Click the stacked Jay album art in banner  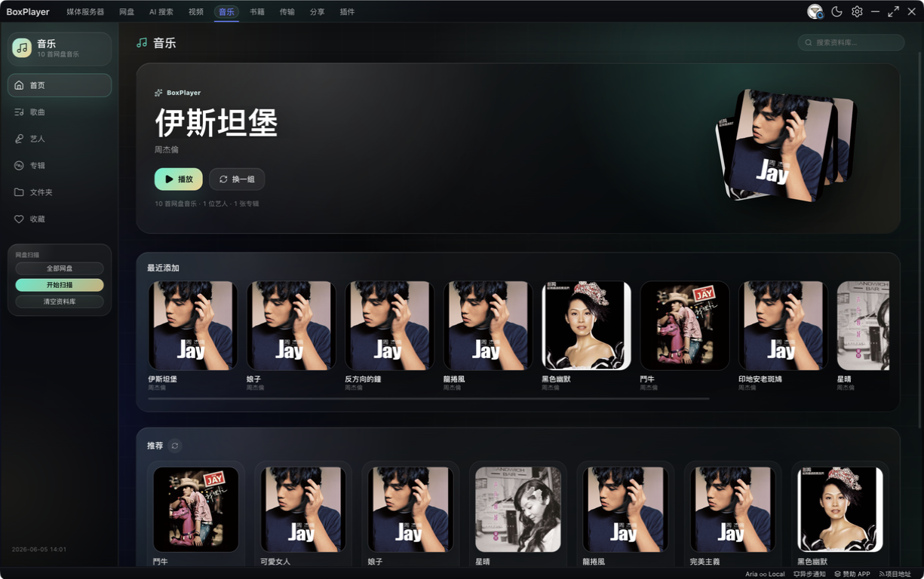[x=784, y=145]
